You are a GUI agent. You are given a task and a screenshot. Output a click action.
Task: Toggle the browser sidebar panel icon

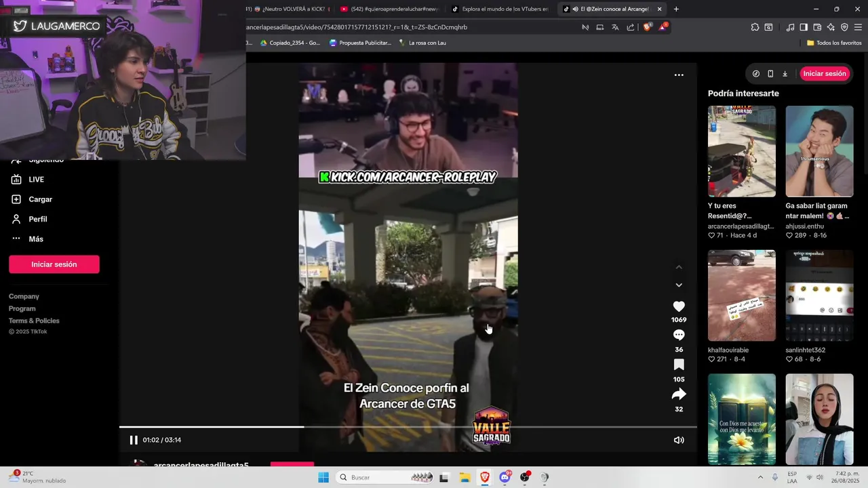point(804,27)
